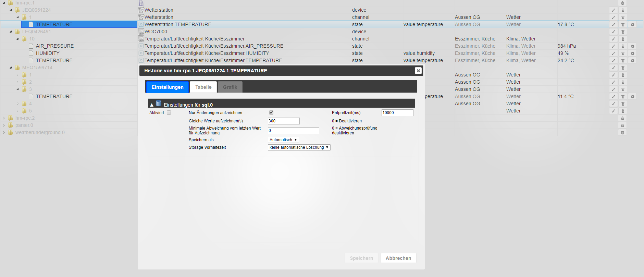
Task: Click the Speichern button
Action: 361,258
